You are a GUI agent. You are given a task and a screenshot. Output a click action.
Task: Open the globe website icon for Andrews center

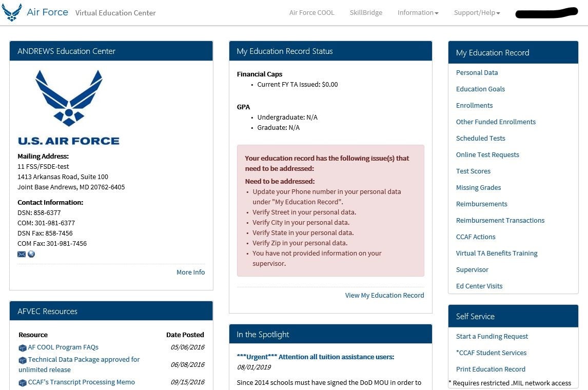click(x=31, y=254)
